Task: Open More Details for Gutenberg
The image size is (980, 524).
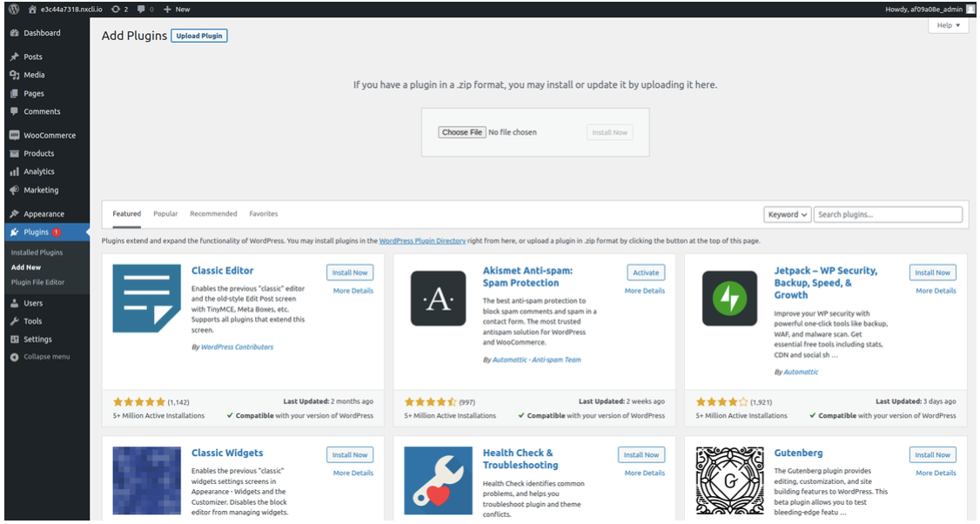Action: tap(936, 474)
